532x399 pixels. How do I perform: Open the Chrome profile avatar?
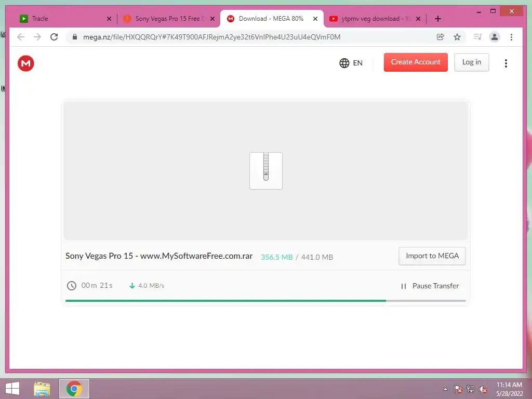pos(495,37)
